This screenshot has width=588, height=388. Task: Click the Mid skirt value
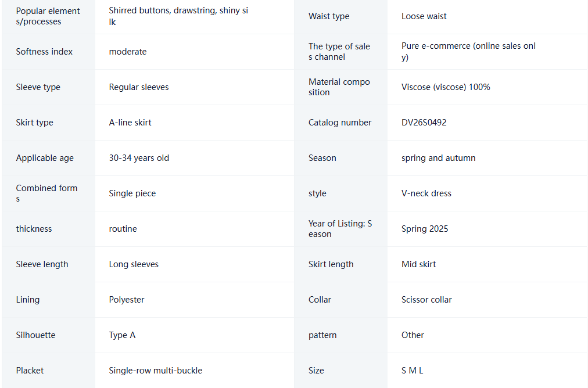click(x=418, y=264)
